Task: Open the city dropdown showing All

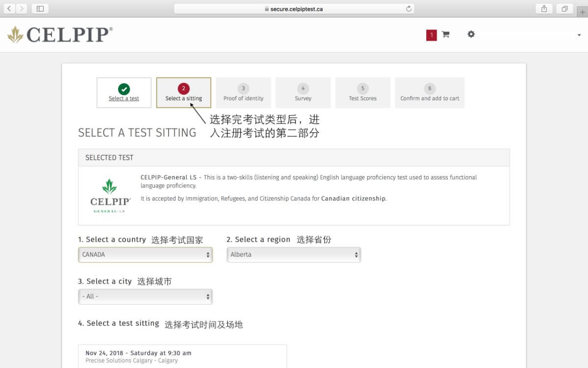Action: pos(146,296)
